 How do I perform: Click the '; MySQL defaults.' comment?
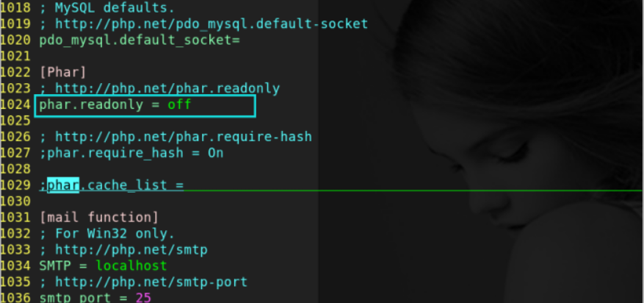coord(107,8)
